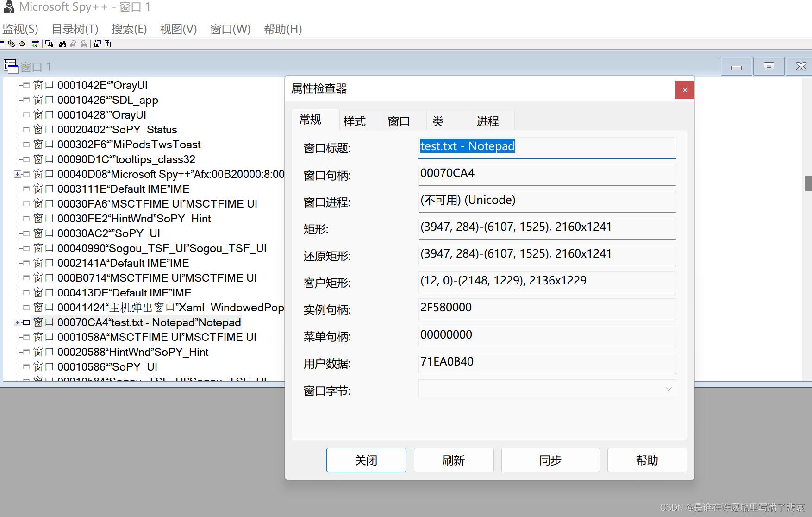Click the Find Window toolbar icon
Screen dimensions: 812x517
pyautogui.click(x=49, y=44)
